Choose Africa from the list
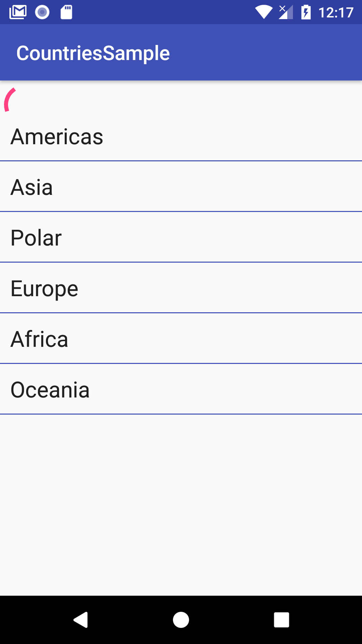Screen dimensions: 362x644 point(181,339)
